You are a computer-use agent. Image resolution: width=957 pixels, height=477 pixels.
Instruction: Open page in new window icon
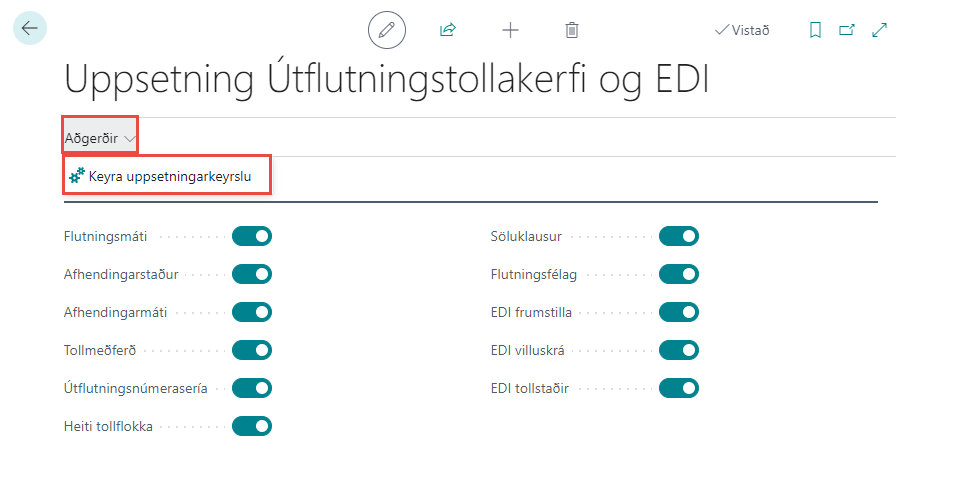tap(847, 30)
